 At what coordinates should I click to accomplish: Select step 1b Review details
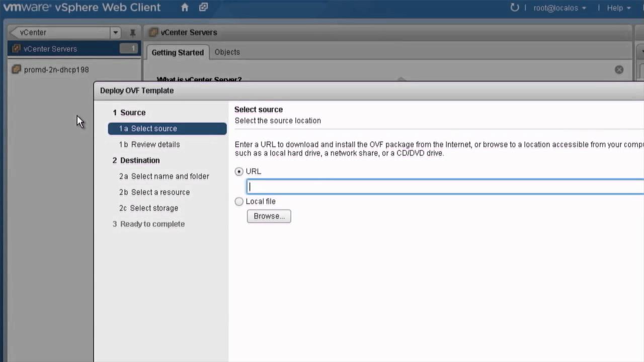(x=149, y=144)
